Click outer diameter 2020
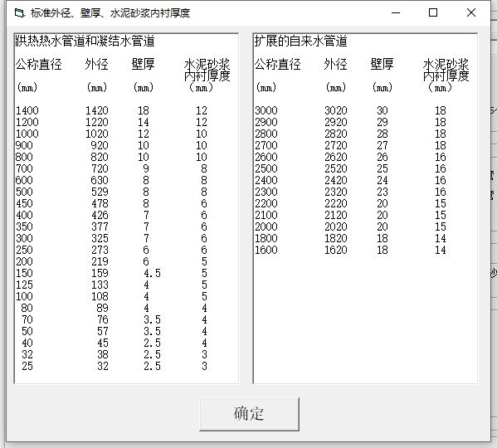Viewport: 497px width, 448px height. click(x=336, y=226)
